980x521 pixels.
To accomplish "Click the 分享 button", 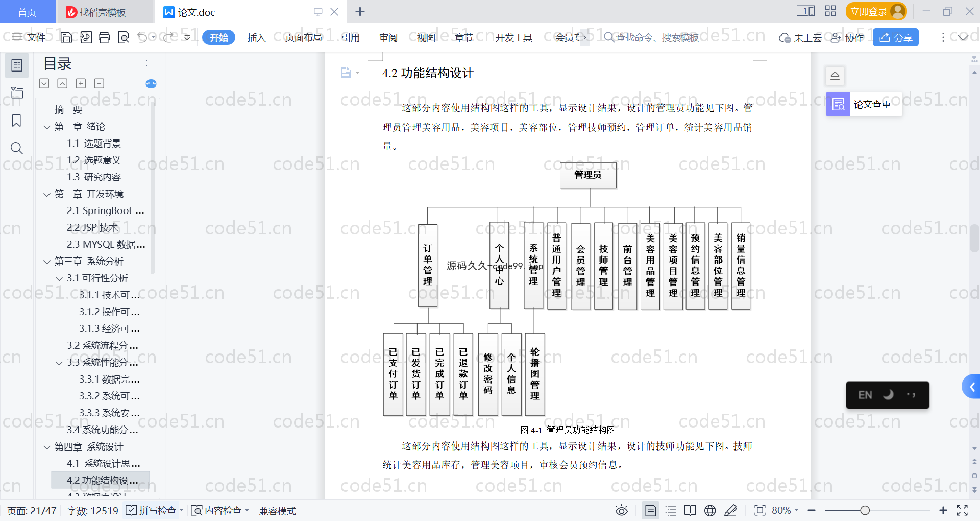I will pos(896,37).
